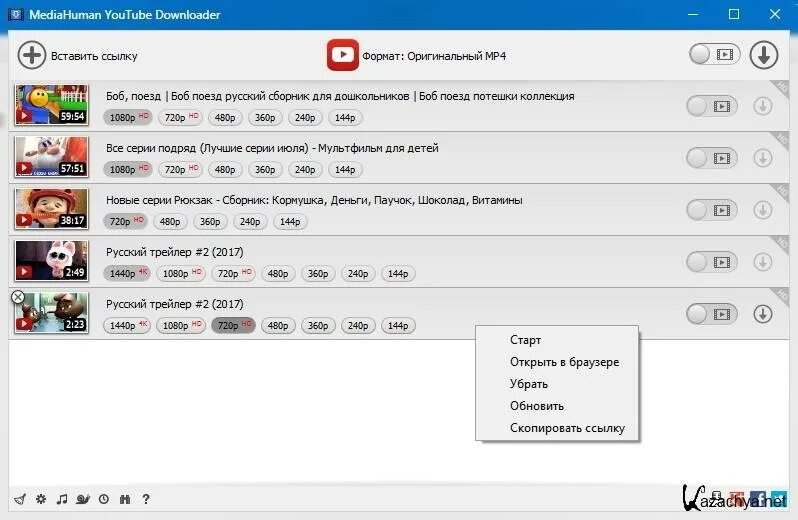Select 360p for Все серии подряд video

[x=265, y=169]
